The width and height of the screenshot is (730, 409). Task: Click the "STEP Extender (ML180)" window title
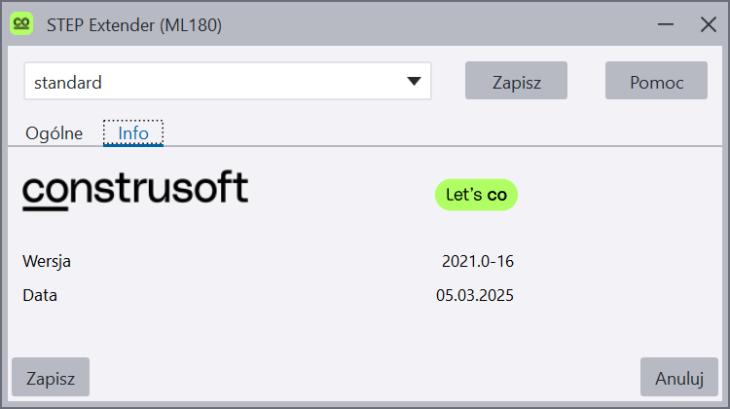coord(134,26)
